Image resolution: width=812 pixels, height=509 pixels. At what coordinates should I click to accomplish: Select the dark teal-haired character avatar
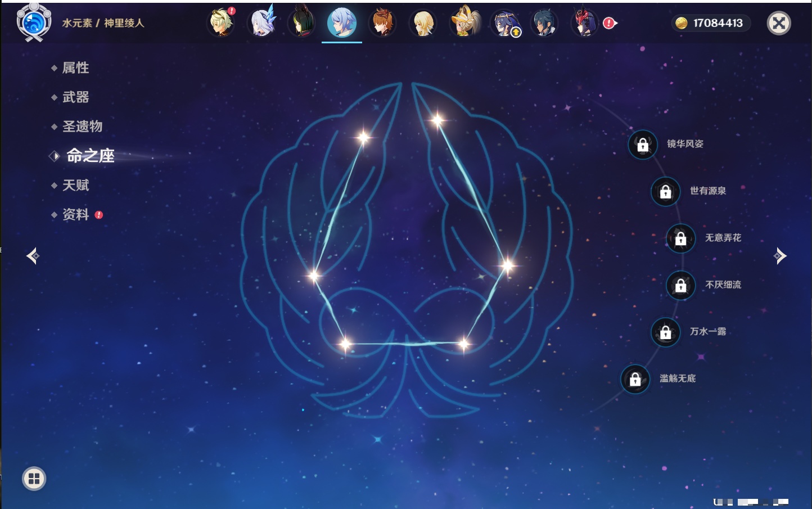tap(544, 22)
